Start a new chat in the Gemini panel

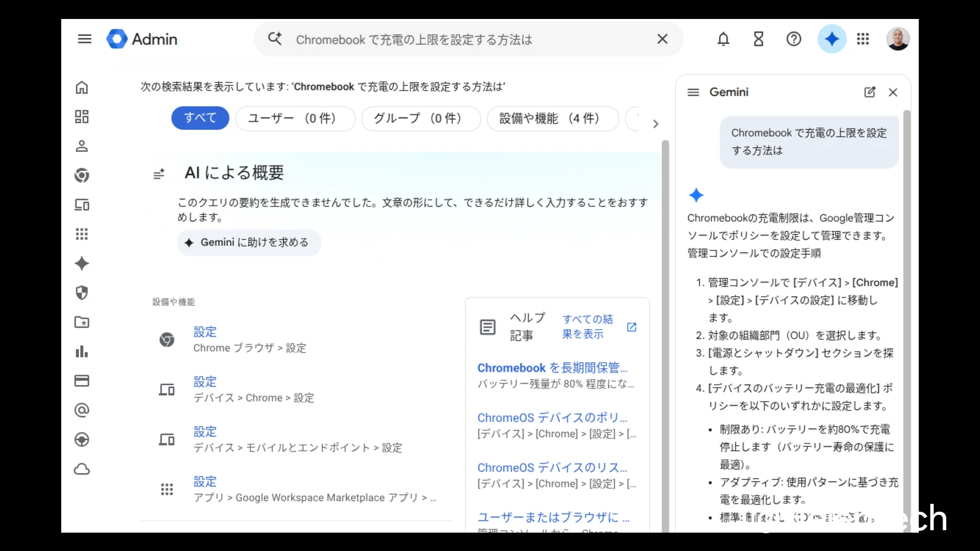(870, 92)
